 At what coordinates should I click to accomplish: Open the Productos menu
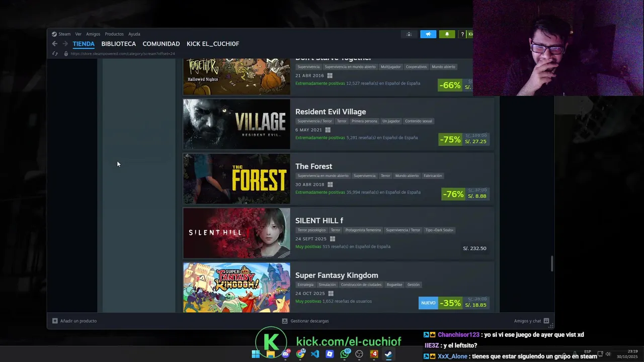click(x=114, y=34)
